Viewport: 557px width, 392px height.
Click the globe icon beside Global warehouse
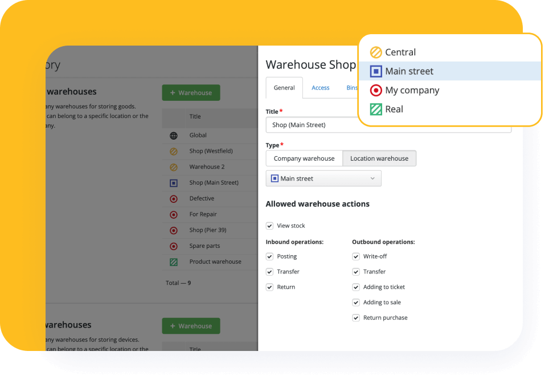tap(174, 136)
